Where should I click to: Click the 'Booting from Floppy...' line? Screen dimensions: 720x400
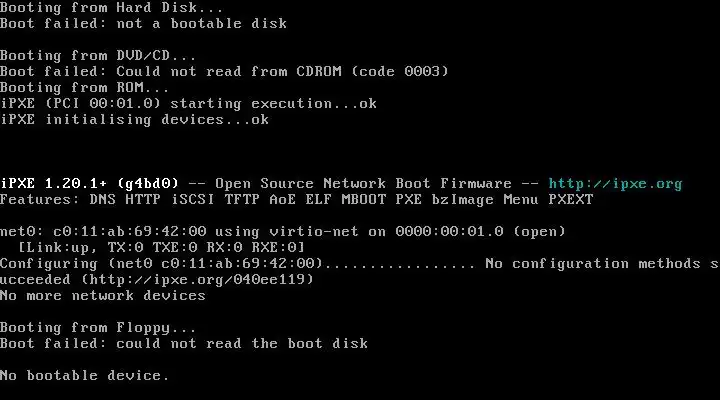[98, 328]
